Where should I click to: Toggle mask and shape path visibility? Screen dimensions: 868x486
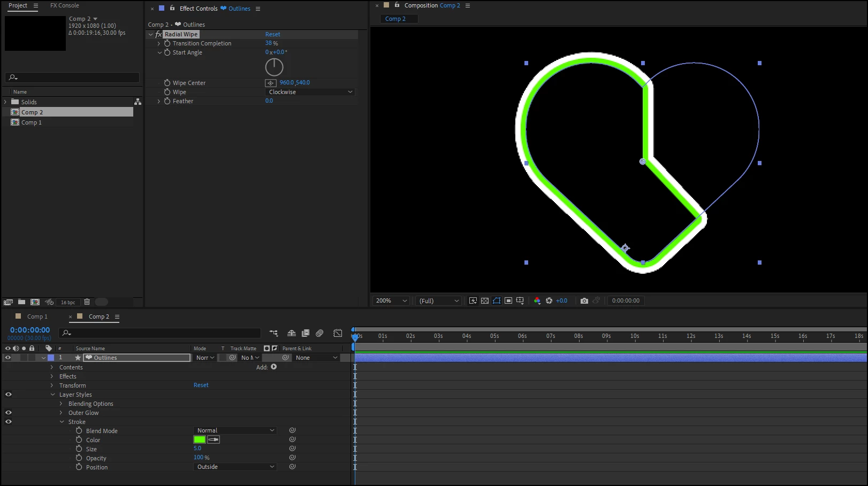pos(497,301)
